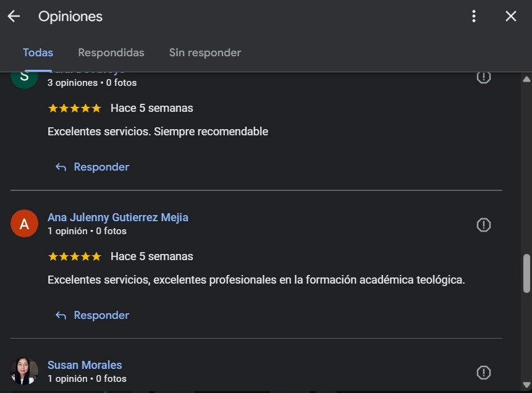The height and width of the screenshot is (393, 532).
Task: Switch to the Todas tab
Action: (x=38, y=53)
